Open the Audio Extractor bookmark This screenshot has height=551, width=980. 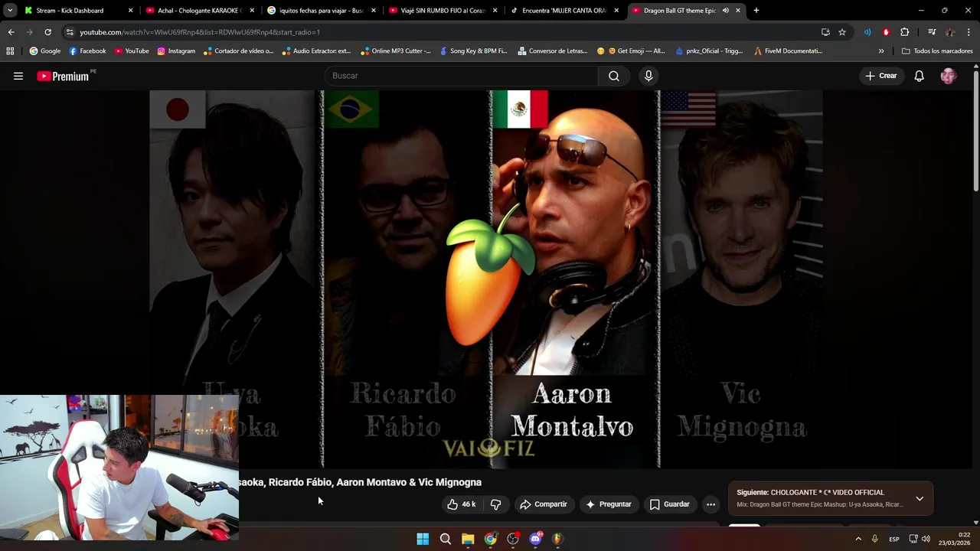(316, 51)
